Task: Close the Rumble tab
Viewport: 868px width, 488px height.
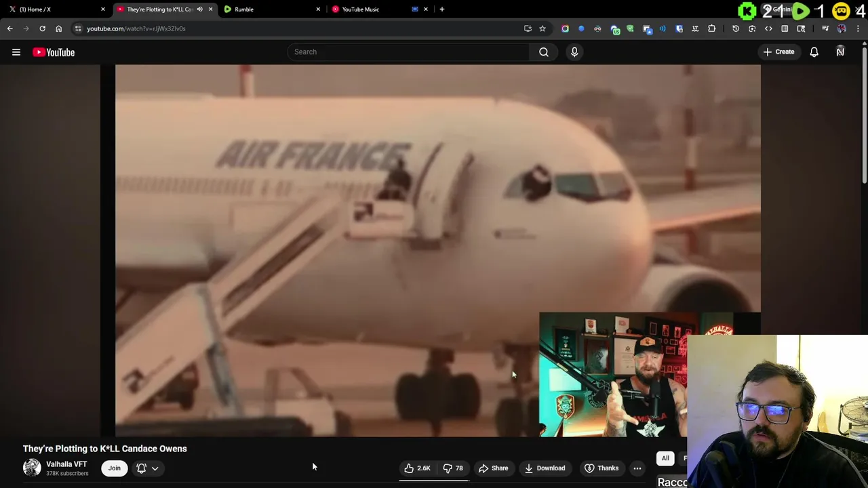Action: tap(318, 9)
